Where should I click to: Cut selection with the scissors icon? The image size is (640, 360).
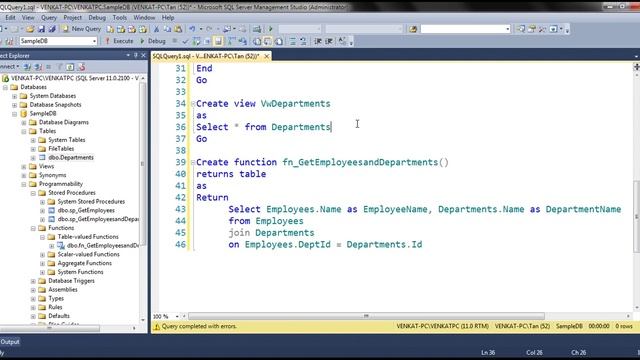coord(156,29)
